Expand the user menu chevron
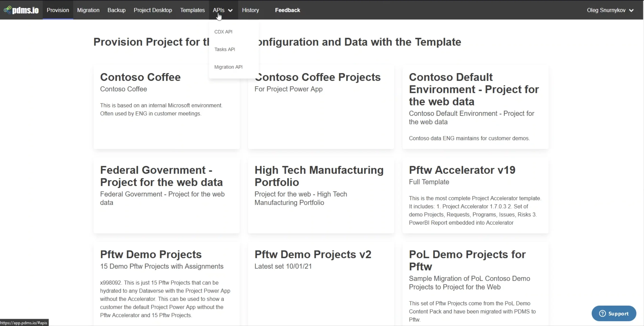 (632, 10)
